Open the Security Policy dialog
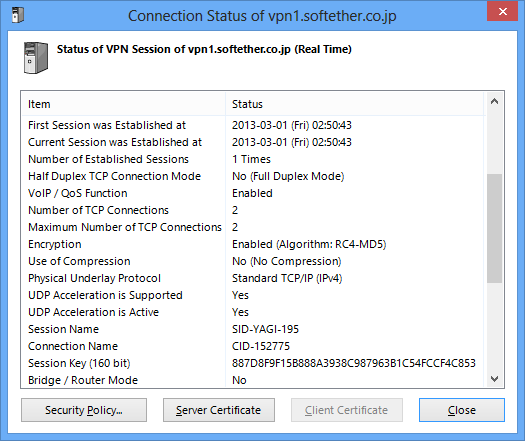Viewport: 525px width, 441px height. (84, 410)
